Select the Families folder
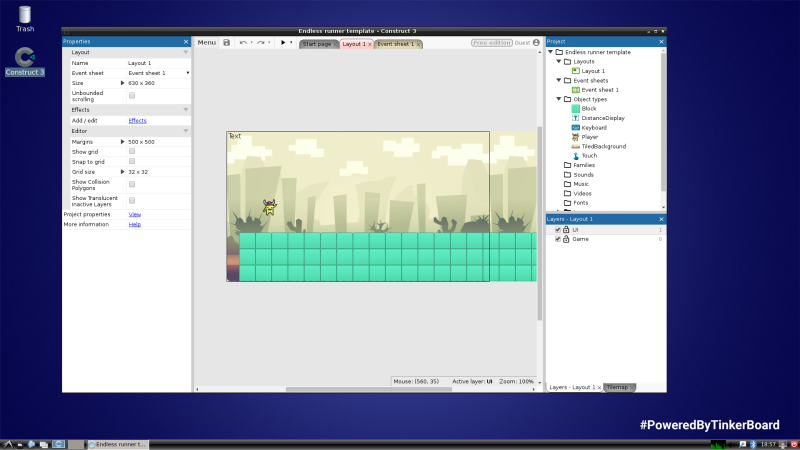The height and width of the screenshot is (450, 800). 584,165
